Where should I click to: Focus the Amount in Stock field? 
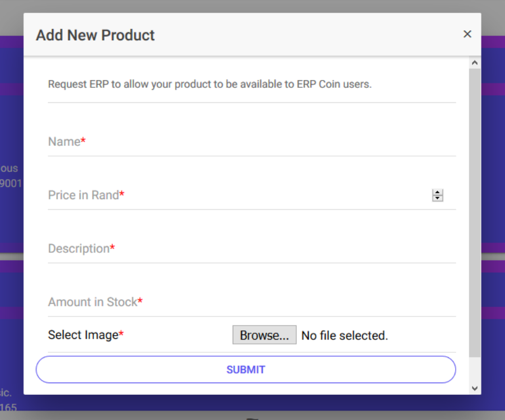(x=252, y=303)
